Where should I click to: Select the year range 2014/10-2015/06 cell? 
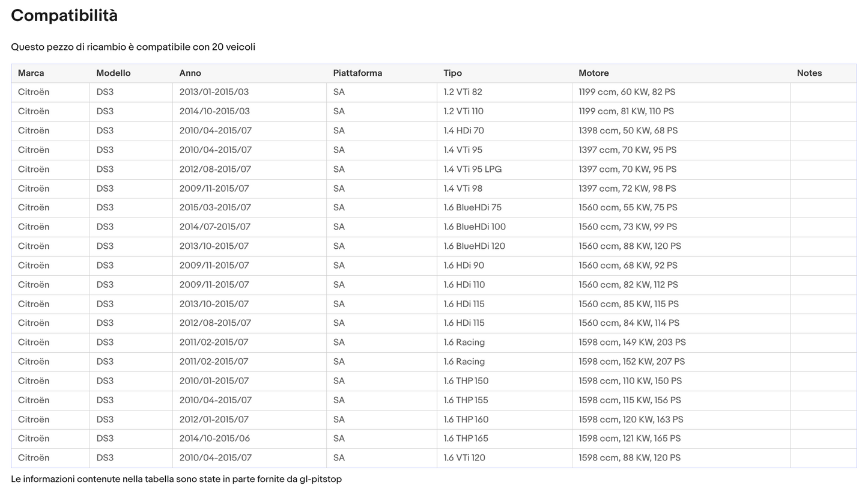coord(214,439)
